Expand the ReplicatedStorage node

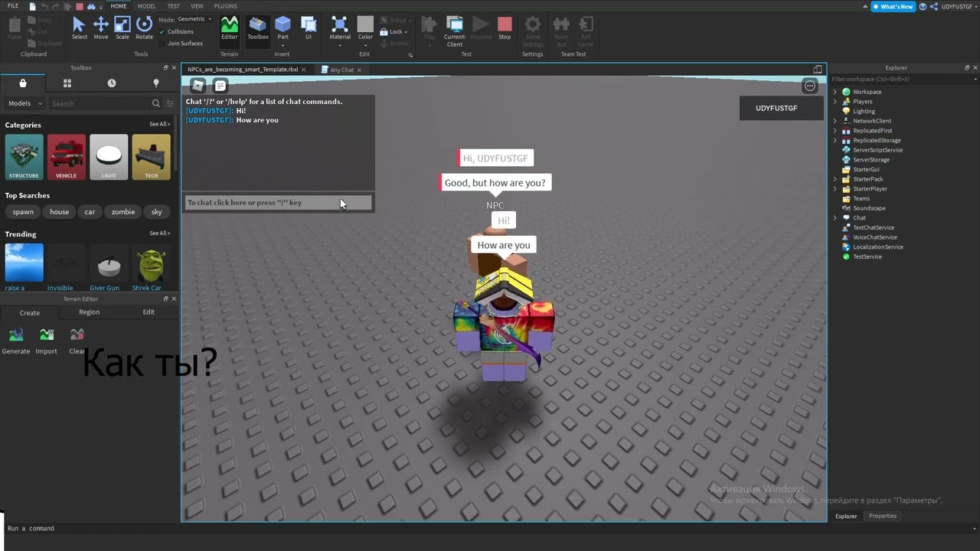pyautogui.click(x=835, y=140)
